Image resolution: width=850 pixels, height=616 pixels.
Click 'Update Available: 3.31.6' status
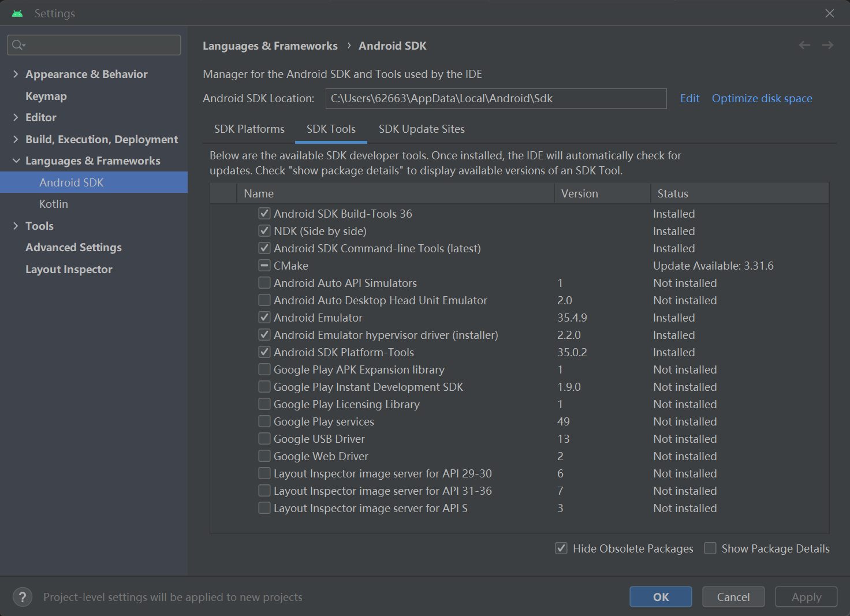713,266
